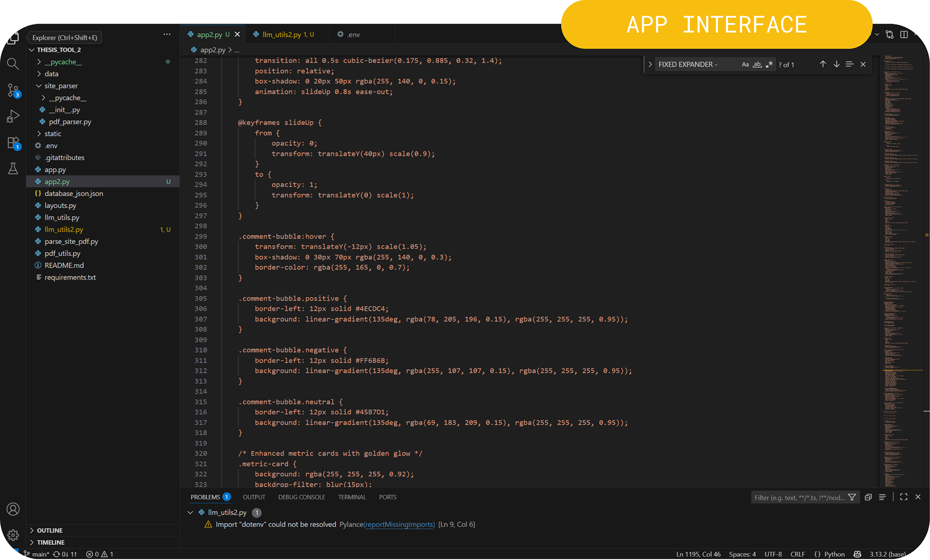This screenshot has height=560, width=930.
Task: Open the Extensions view icon
Action: (x=13, y=143)
